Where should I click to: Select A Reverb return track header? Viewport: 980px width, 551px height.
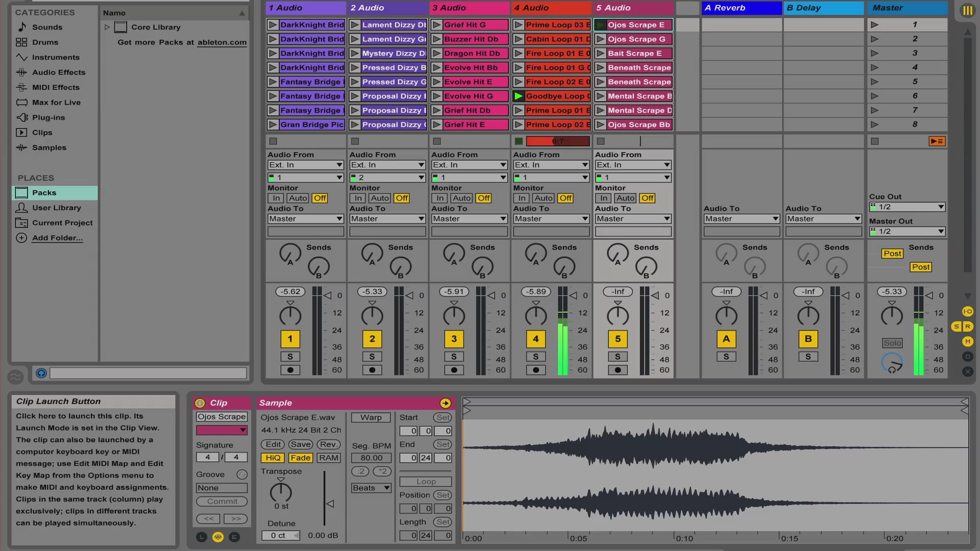(742, 8)
